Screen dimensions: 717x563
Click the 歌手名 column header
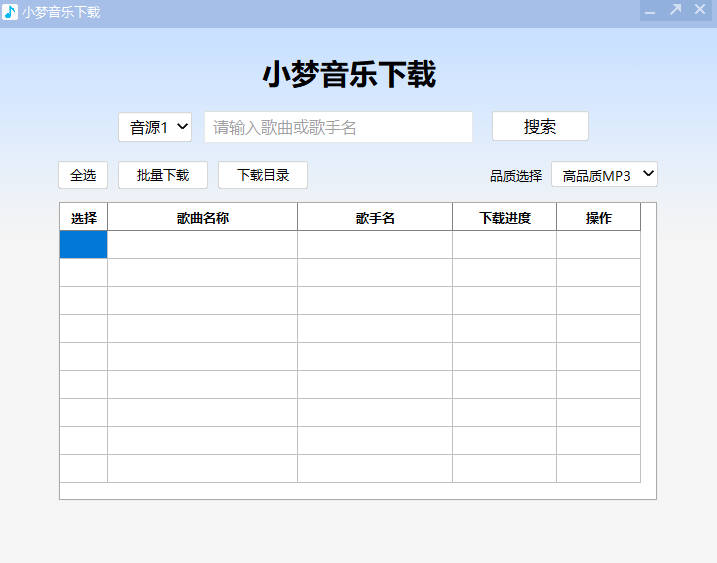375,217
